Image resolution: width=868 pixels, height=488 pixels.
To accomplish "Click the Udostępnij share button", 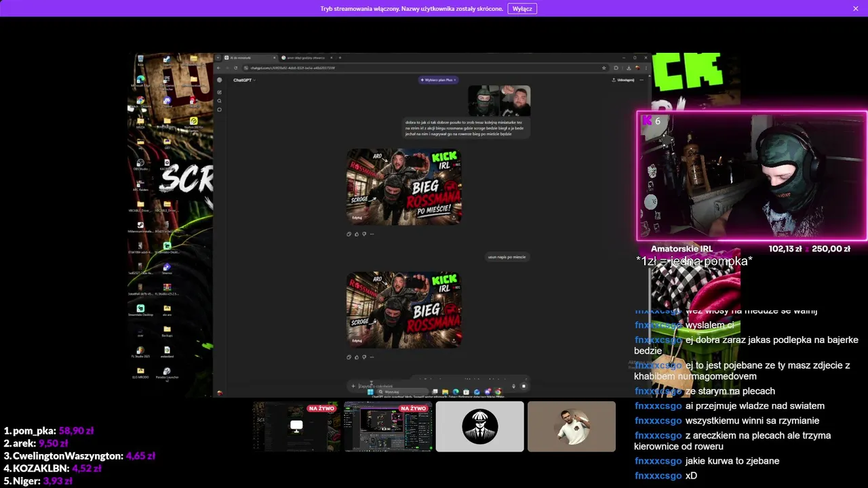I will tap(623, 80).
